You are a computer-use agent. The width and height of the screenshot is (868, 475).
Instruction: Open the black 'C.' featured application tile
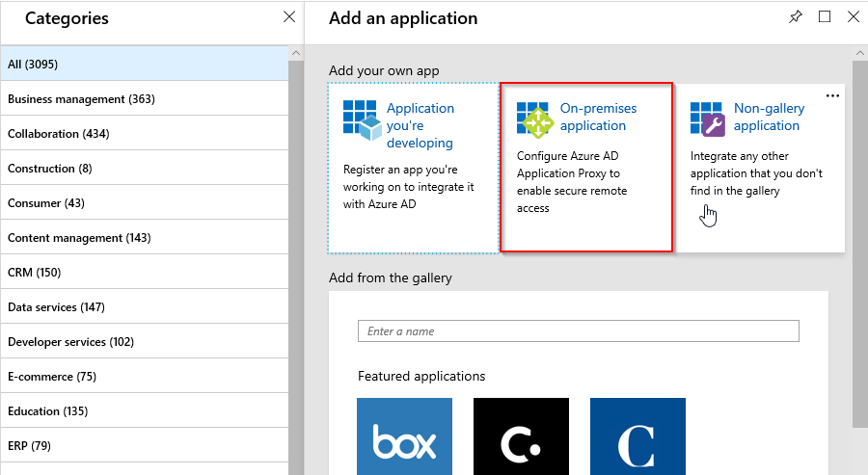521,436
